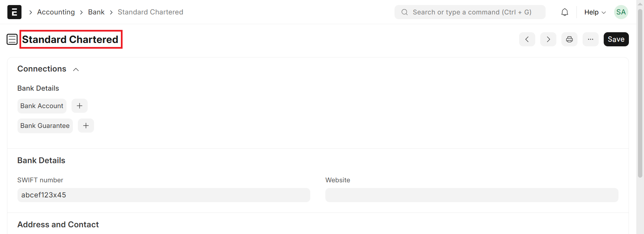Open linked Bank Guarantee list
The image size is (644, 234).
[45, 126]
